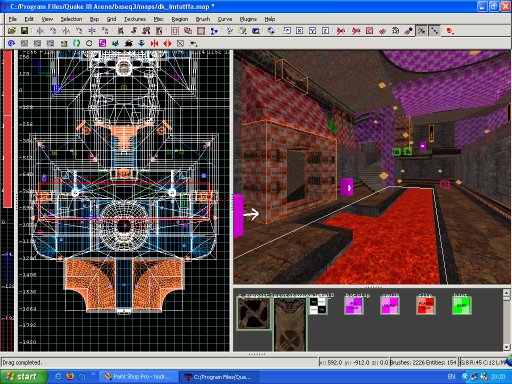Open the Textures menu
Viewport: 512px width, 384px height.
click(135, 19)
